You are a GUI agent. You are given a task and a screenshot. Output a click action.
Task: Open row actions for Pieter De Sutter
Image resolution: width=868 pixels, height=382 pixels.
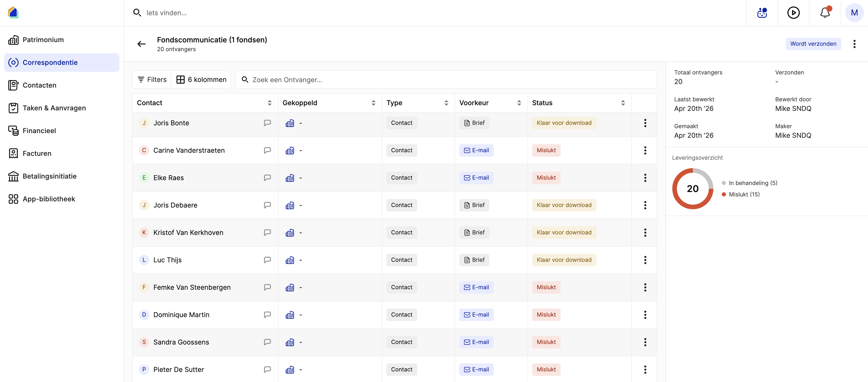point(645,370)
